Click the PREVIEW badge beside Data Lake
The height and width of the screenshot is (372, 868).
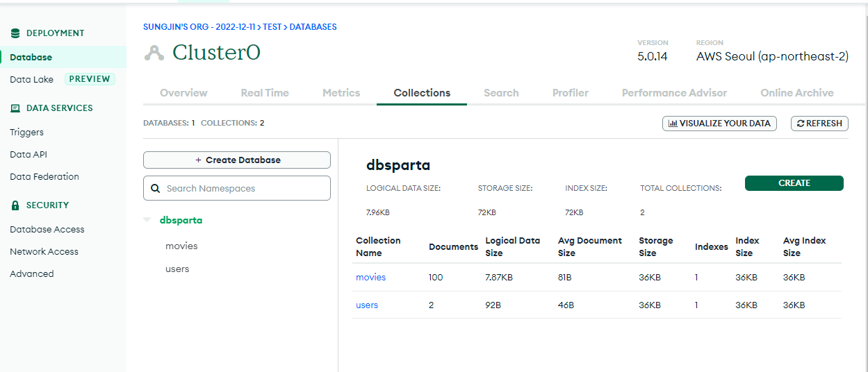pyautogui.click(x=90, y=79)
